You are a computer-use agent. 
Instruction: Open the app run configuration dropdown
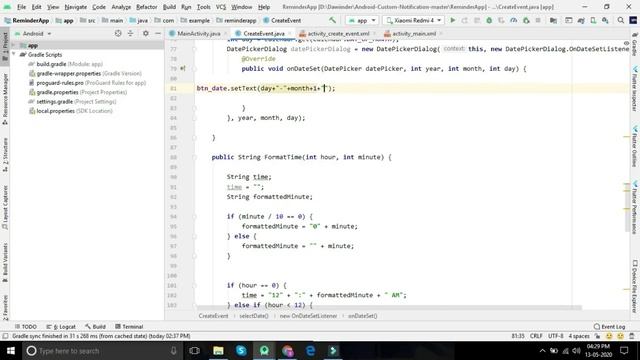(362, 20)
